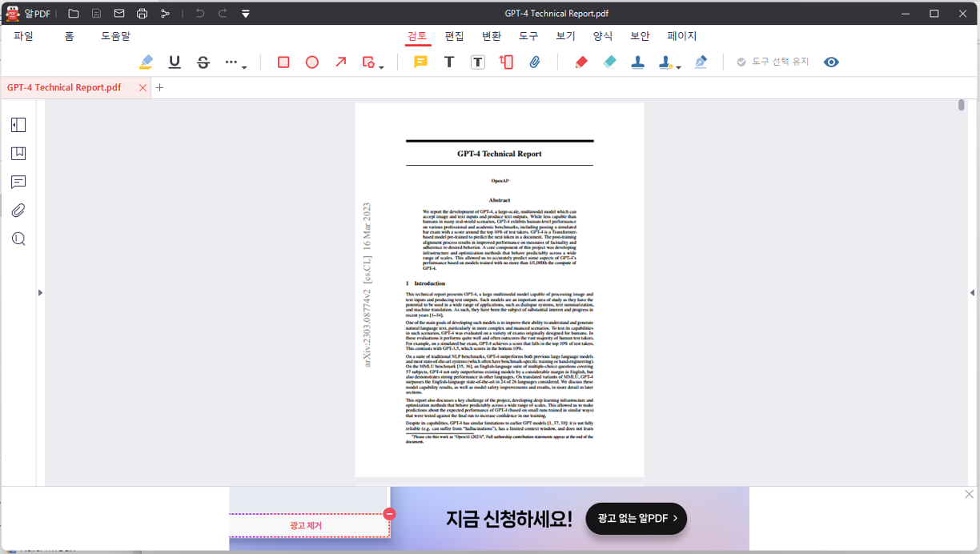Switch to the 양식 tab
Viewport: 980px width, 554px height.
602,36
